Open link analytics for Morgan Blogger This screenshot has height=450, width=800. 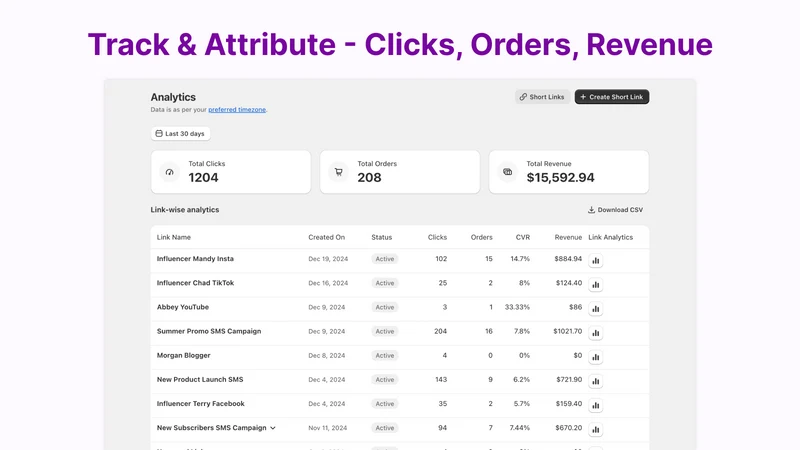point(595,357)
